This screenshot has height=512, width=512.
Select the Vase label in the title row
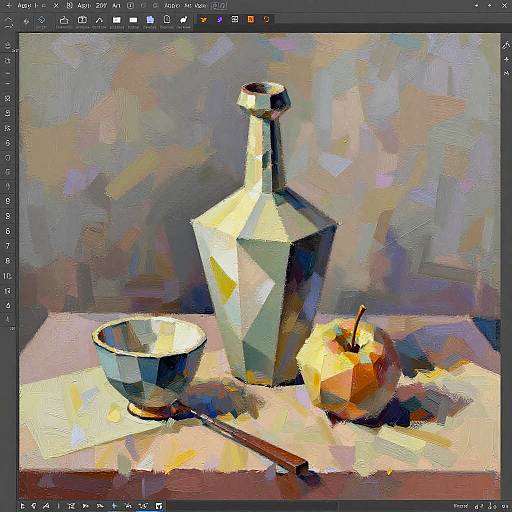200,6
